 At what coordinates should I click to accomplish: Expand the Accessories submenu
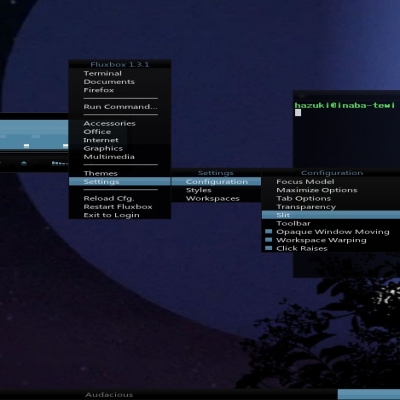pos(120,123)
